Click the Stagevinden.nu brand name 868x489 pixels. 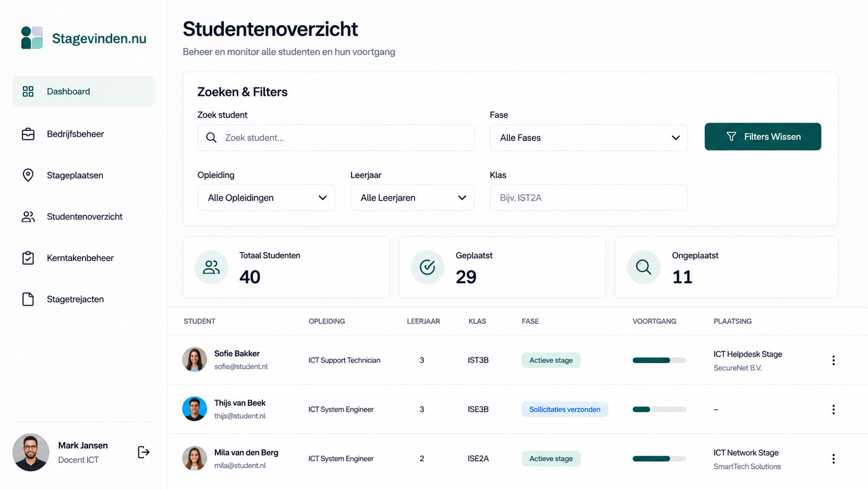click(x=99, y=38)
